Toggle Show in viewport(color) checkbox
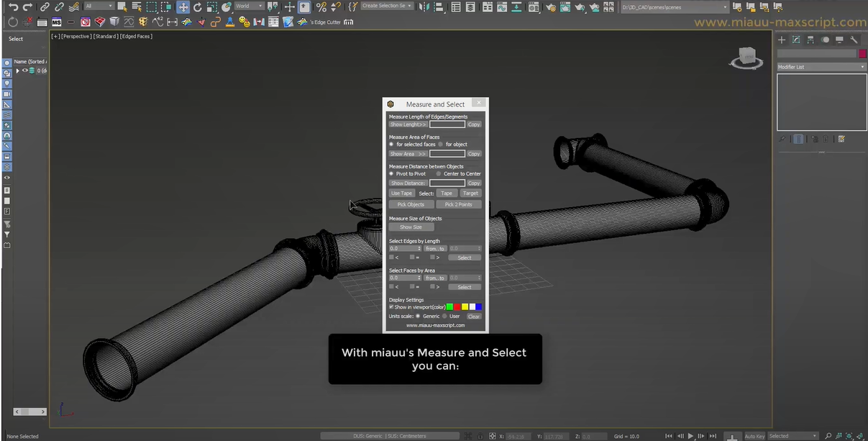This screenshot has height=441, width=868. pos(391,307)
